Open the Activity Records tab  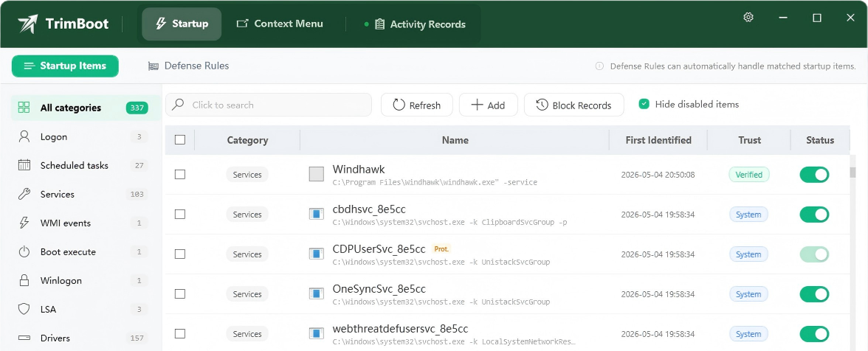coord(415,24)
